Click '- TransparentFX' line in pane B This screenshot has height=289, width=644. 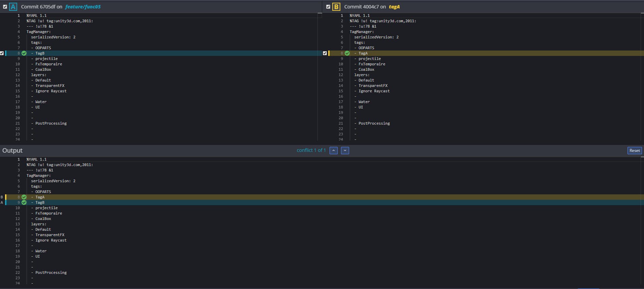coord(371,86)
